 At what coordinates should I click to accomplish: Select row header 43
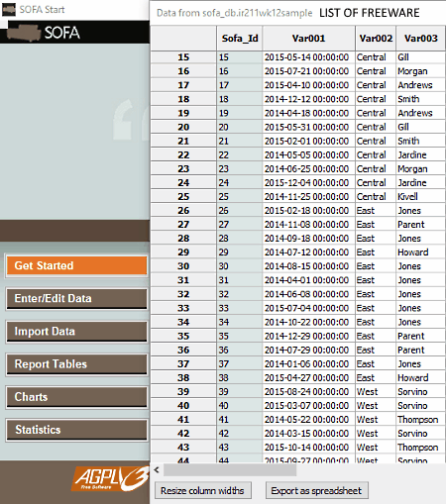183,448
